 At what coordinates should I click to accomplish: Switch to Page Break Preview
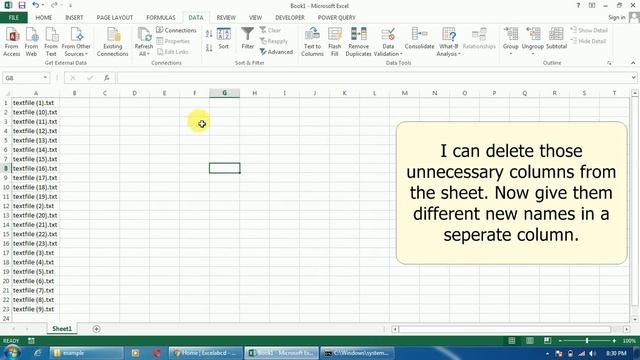click(x=547, y=340)
